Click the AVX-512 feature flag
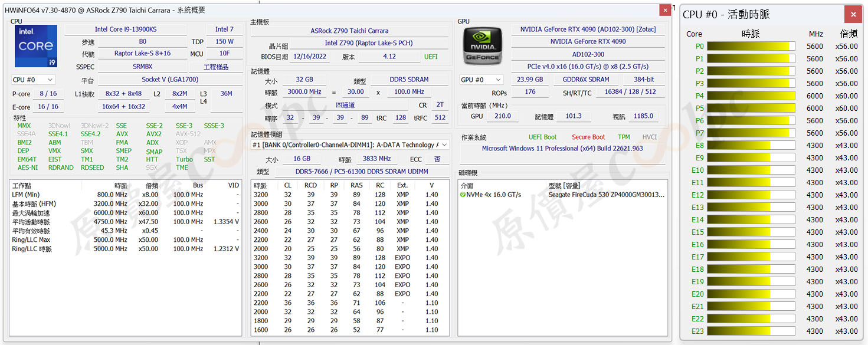 coord(188,134)
